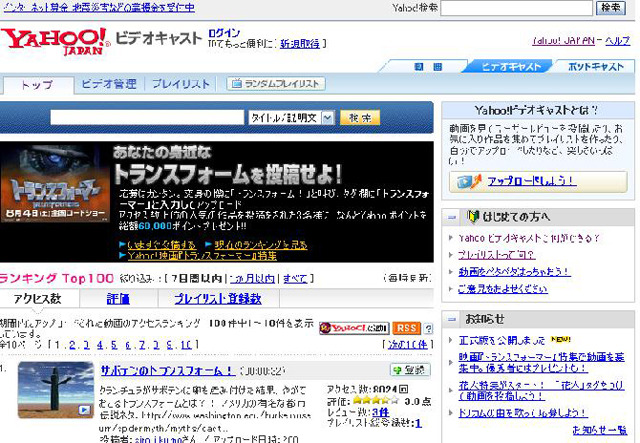The height and width of the screenshot is (443, 640).
Task: Select the 評価 ranking tab
Action: tap(118, 299)
